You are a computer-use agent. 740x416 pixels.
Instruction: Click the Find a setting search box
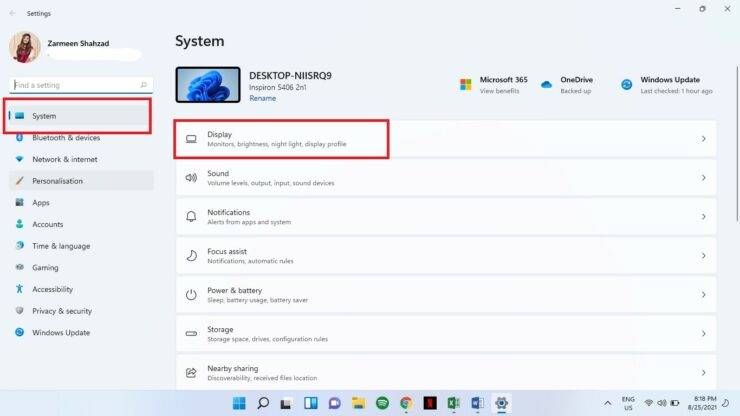tap(75, 86)
